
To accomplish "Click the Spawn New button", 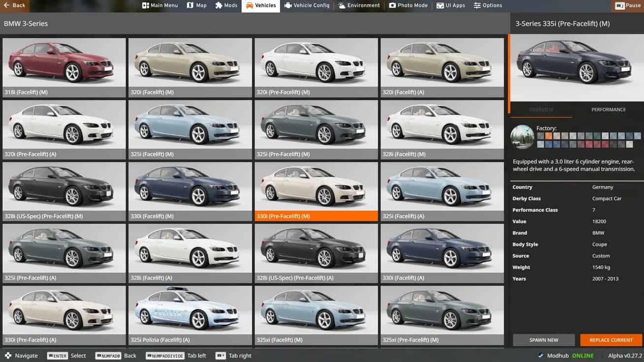I will (544, 340).
